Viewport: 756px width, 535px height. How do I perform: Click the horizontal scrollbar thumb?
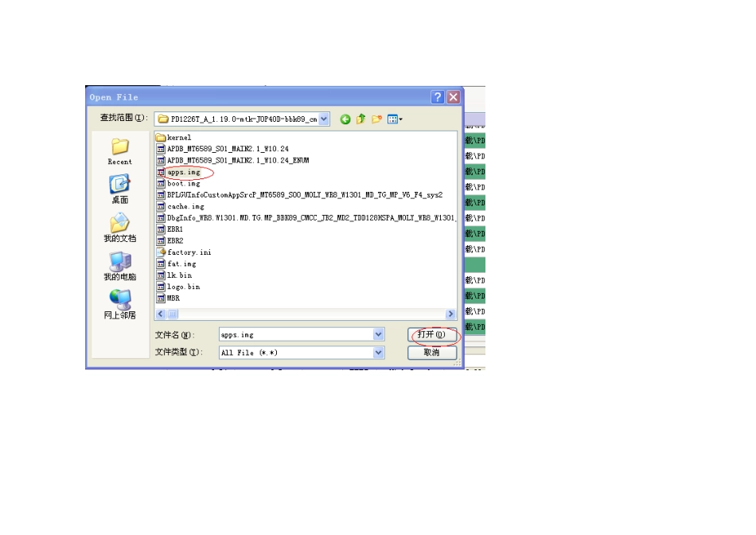coord(172,314)
